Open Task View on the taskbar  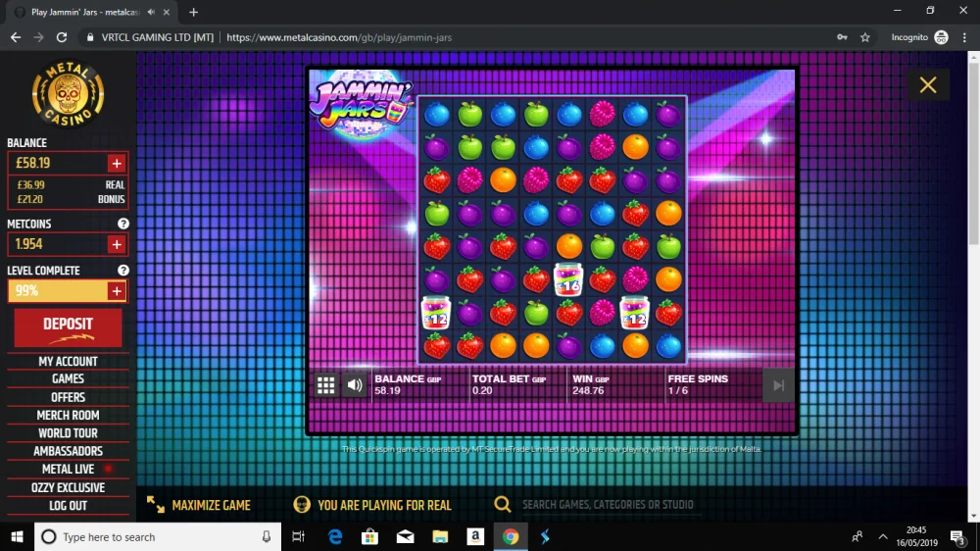click(298, 536)
